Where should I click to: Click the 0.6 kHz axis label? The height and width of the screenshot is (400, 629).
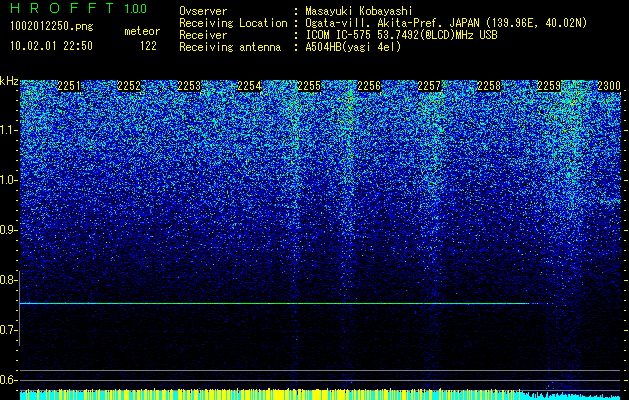pyautogui.click(x=7, y=380)
